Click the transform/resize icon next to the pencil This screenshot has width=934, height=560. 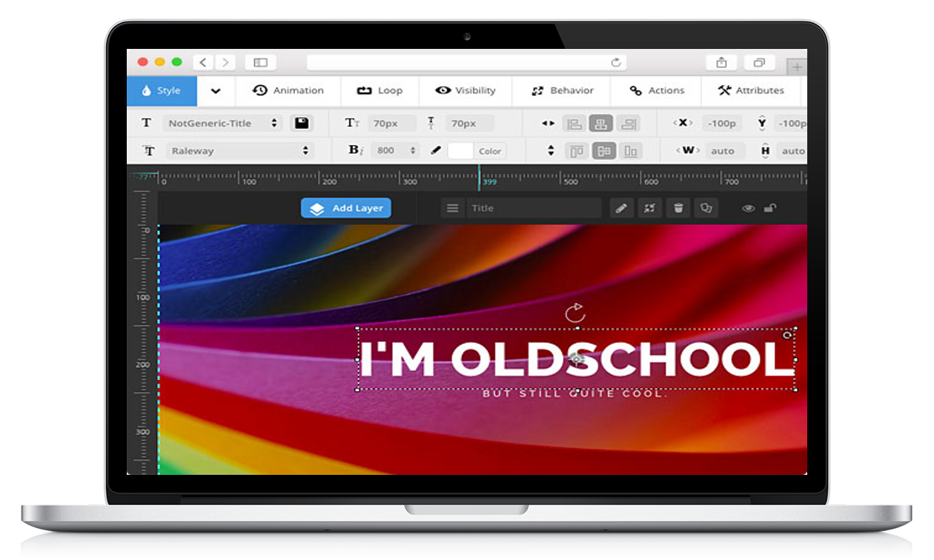point(650,208)
